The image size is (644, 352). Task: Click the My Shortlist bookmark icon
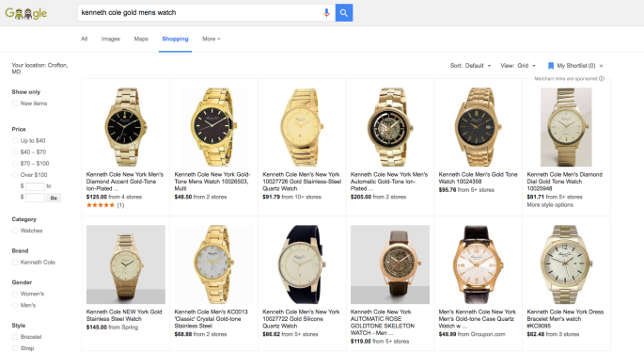click(x=551, y=66)
